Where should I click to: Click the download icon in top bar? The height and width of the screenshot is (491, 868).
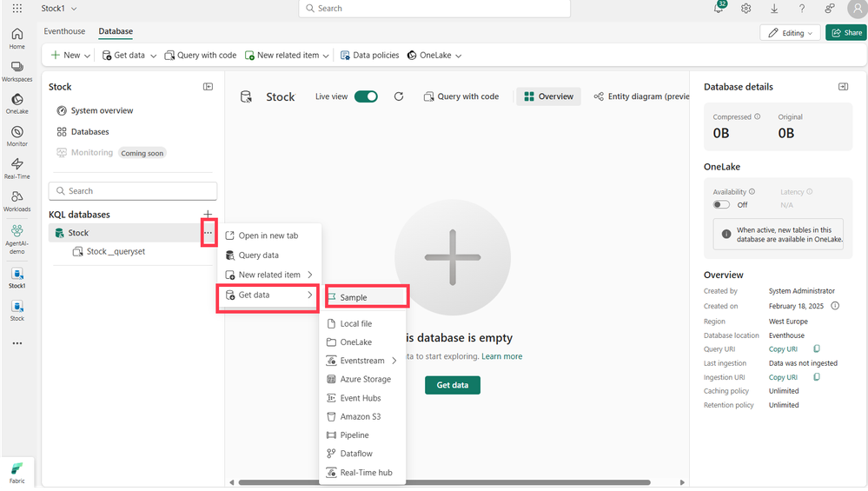[774, 9]
